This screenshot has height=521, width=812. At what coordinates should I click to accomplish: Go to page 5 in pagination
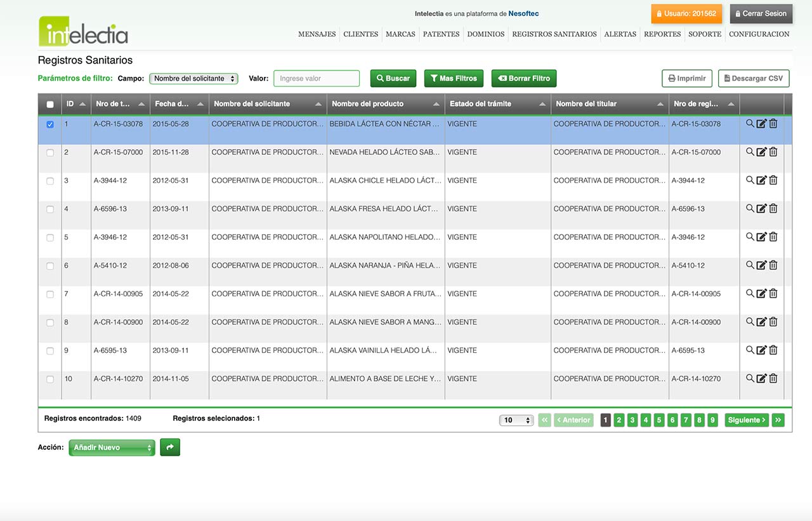pos(659,420)
